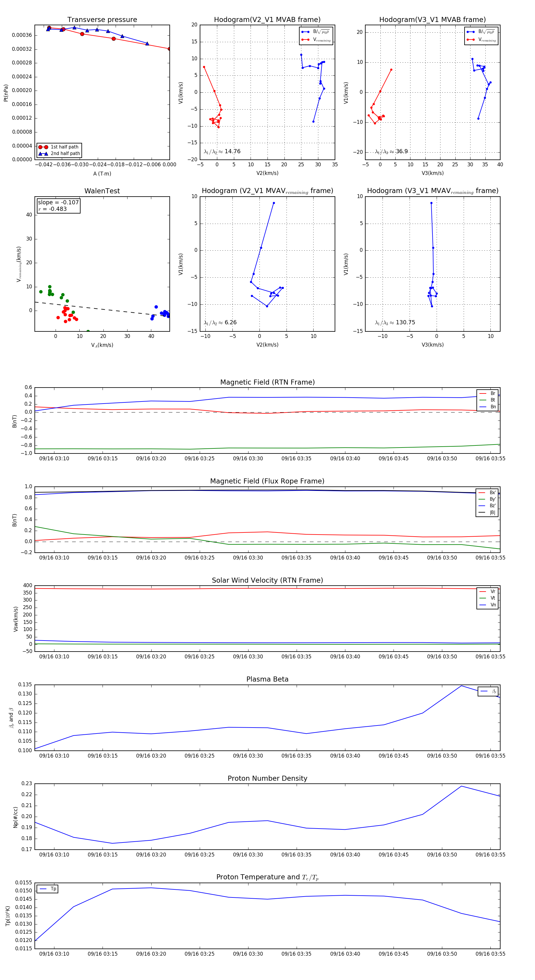The image size is (535, 980).
Task: Click the "Hodogram(V3_V1 MVAB frame)" title
Action: coord(432,19)
